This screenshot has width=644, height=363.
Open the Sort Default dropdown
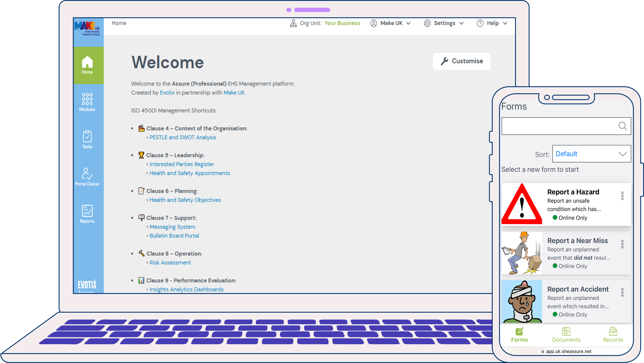pyautogui.click(x=592, y=154)
